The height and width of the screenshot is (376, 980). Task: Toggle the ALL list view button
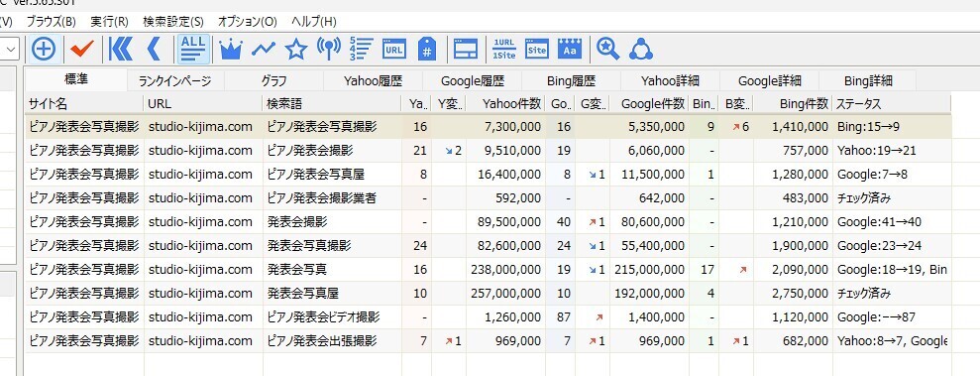(194, 49)
